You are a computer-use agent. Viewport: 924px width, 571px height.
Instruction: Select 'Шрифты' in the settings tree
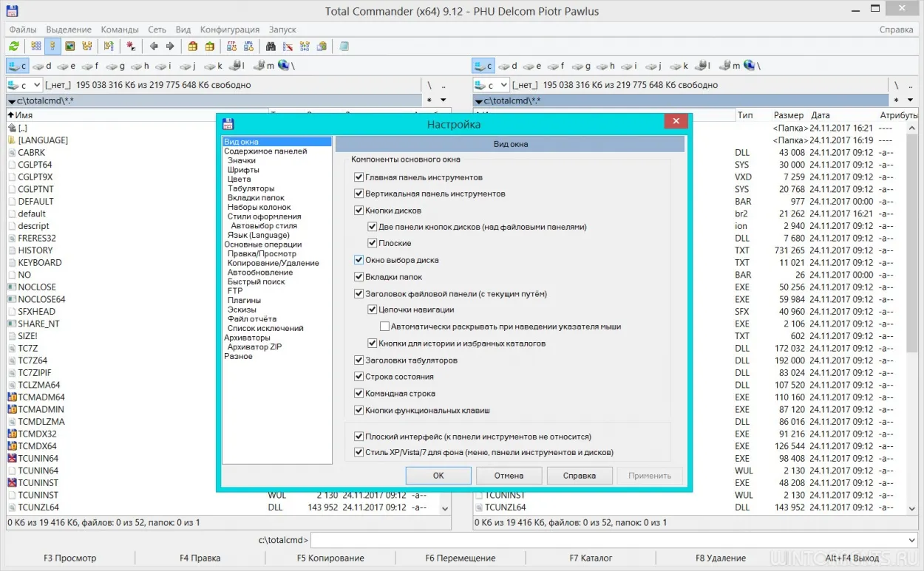click(243, 170)
